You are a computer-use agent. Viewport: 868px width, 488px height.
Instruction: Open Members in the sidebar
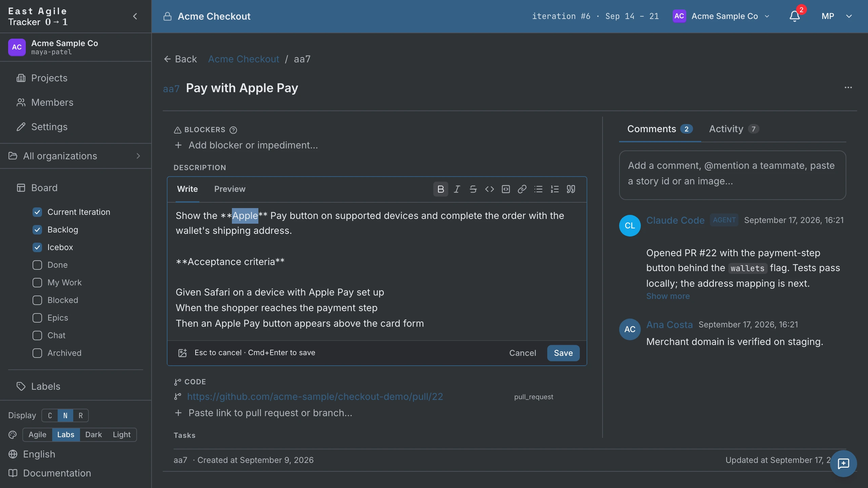pyautogui.click(x=45, y=102)
